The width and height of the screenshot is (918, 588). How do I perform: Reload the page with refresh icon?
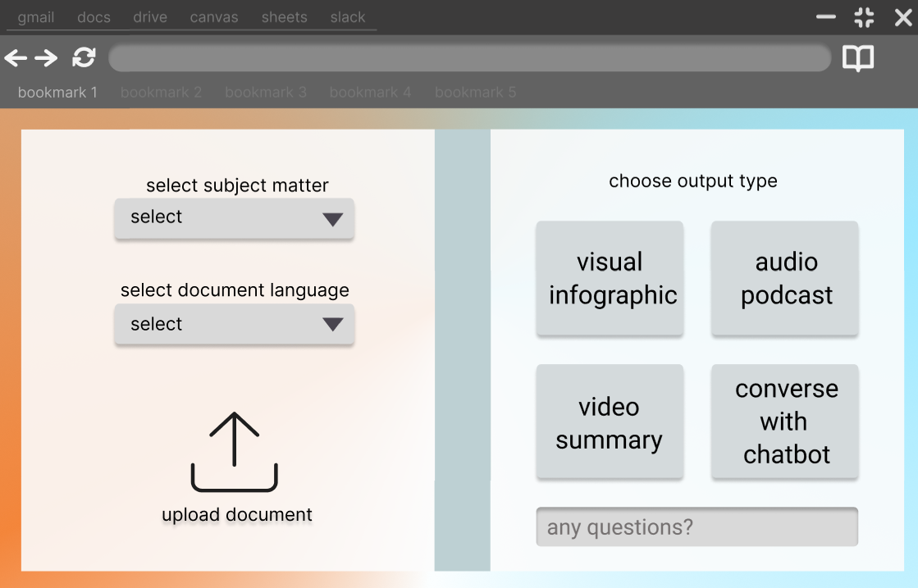[x=84, y=57]
